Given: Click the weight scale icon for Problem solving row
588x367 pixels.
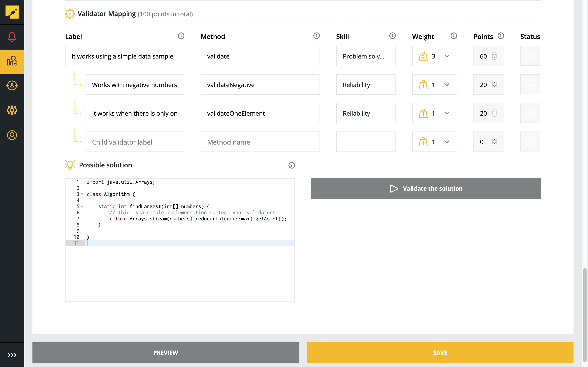Looking at the screenshot, I should point(423,56).
